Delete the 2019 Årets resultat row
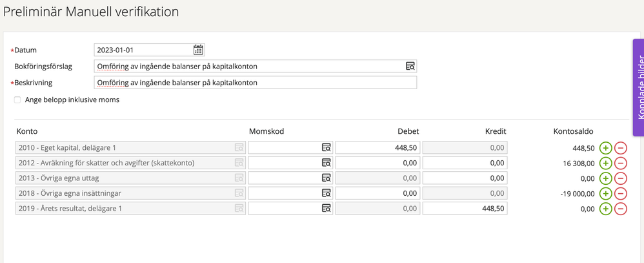Screen dimensions: 644x263 pyautogui.click(x=621, y=208)
